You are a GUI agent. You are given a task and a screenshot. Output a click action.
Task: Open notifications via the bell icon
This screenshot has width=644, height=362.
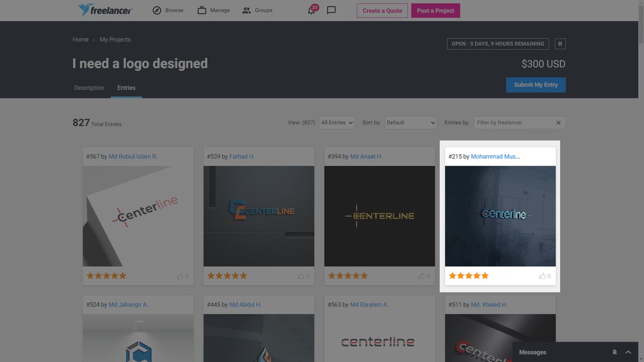pyautogui.click(x=311, y=11)
